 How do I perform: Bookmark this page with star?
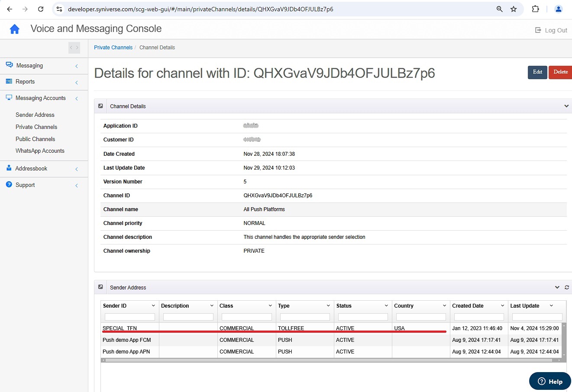(x=514, y=9)
